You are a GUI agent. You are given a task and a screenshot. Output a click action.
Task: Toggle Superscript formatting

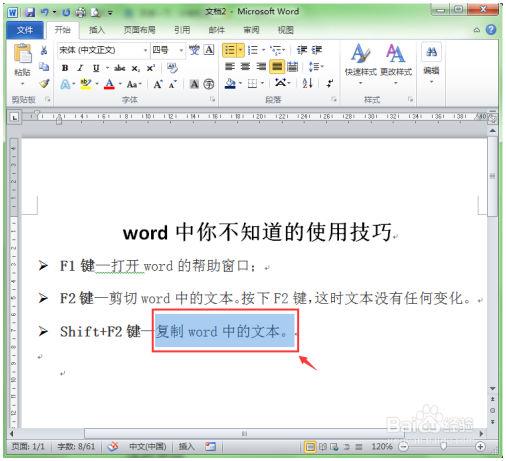click(x=151, y=68)
